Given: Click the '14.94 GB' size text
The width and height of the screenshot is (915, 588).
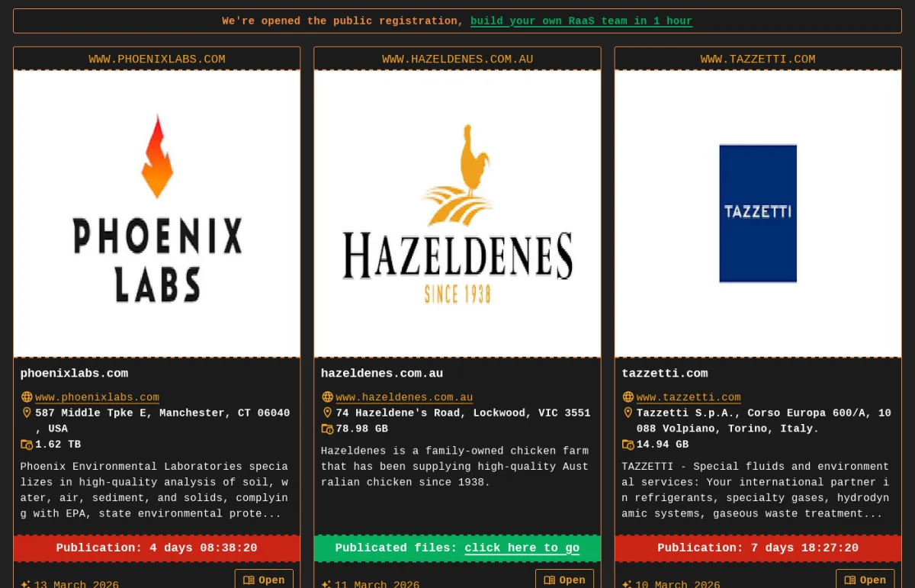Looking at the screenshot, I should pyautogui.click(x=663, y=445).
